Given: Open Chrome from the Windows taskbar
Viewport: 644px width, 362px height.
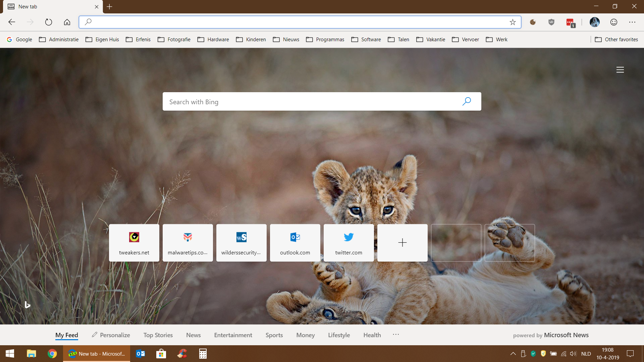Looking at the screenshot, I should [52, 354].
